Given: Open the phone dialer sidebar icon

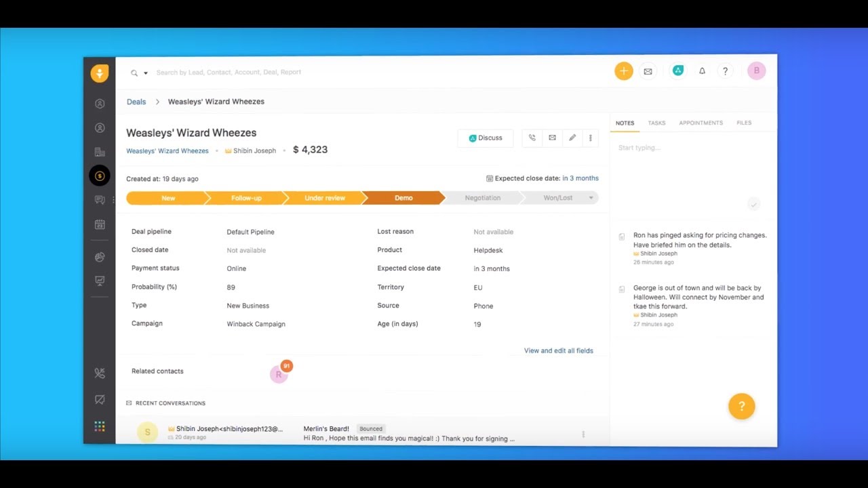Looking at the screenshot, I should (100, 373).
